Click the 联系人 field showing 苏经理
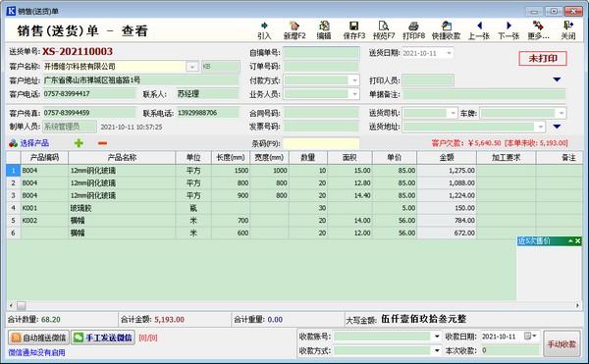This screenshot has width=589, height=364. (207, 94)
